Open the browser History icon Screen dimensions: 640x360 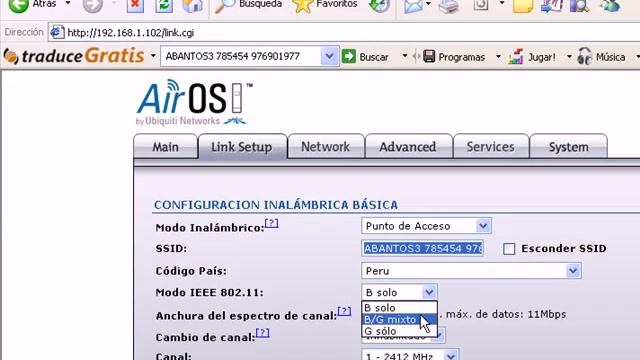(x=379, y=5)
